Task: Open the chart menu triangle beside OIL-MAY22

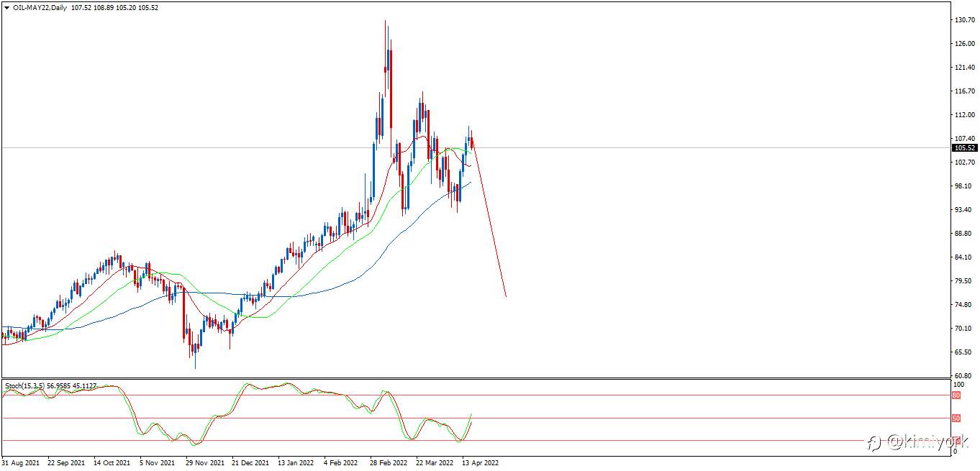Action: 6,7
